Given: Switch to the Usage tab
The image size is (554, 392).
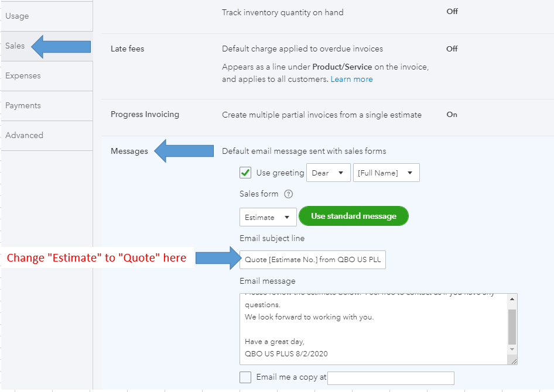Looking at the screenshot, I should [18, 16].
